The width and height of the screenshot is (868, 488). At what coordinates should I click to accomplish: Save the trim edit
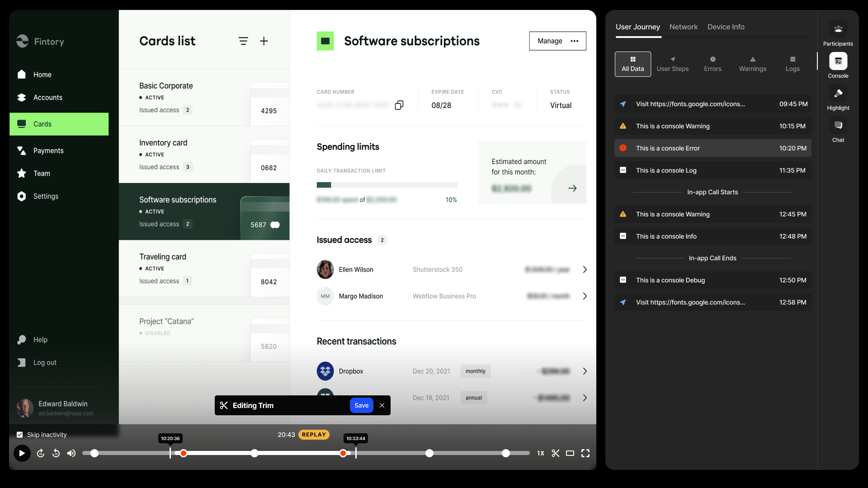[361, 406]
